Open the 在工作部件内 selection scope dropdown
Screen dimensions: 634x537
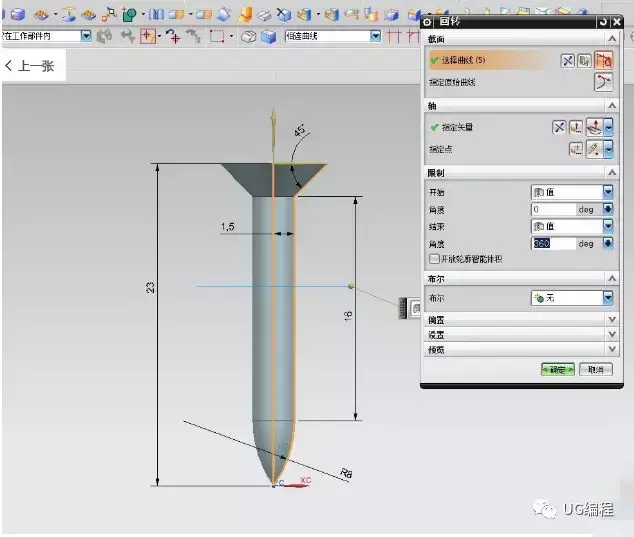click(x=86, y=36)
